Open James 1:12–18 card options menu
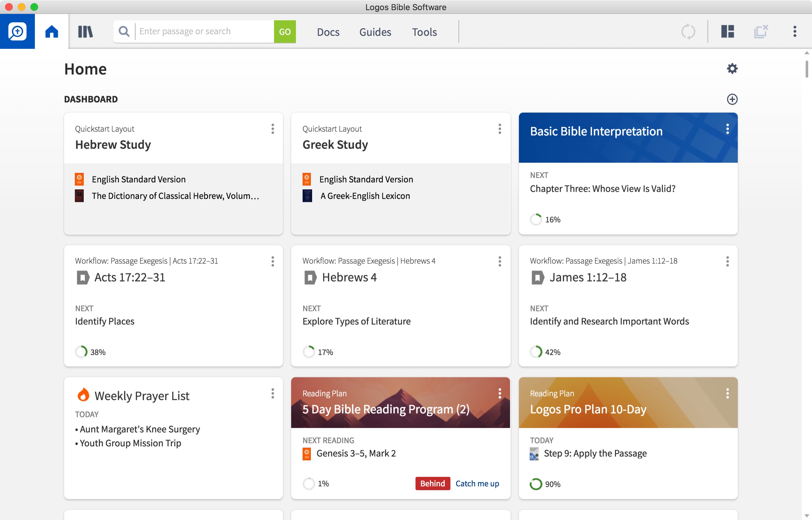Image resolution: width=812 pixels, height=520 pixels. point(727,261)
